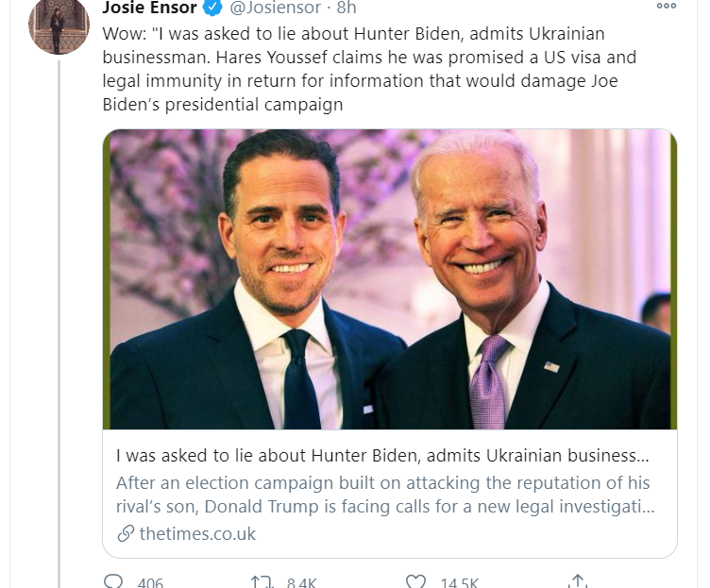Open the Hunter Biden article photo
Viewport: 710px width, 588px height.
pos(389,279)
